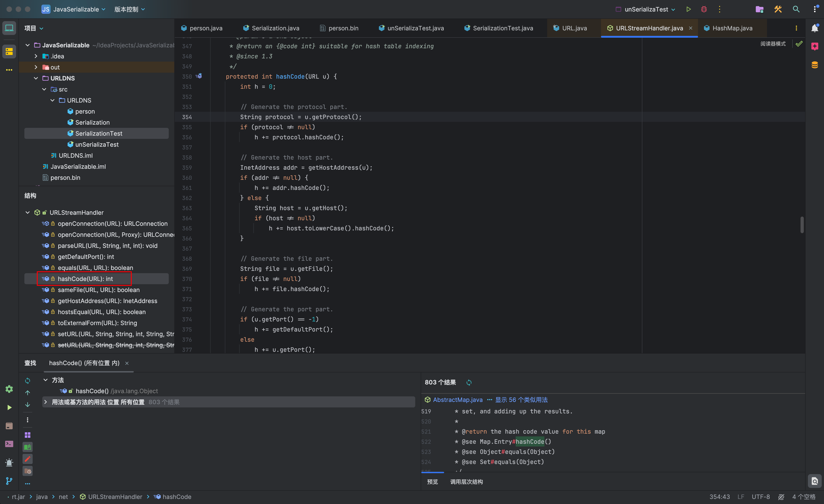Run unSerializaTest with the green play icon

click(x=688, y=9)
